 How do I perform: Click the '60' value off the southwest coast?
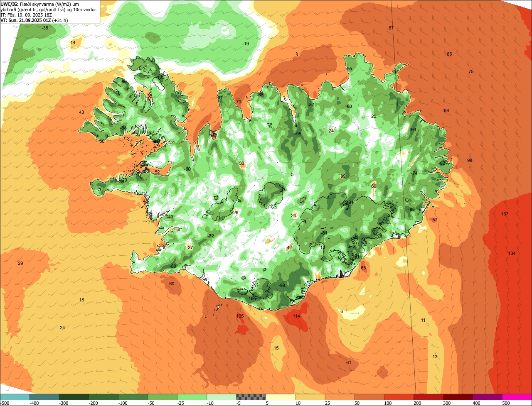point(172,284)
